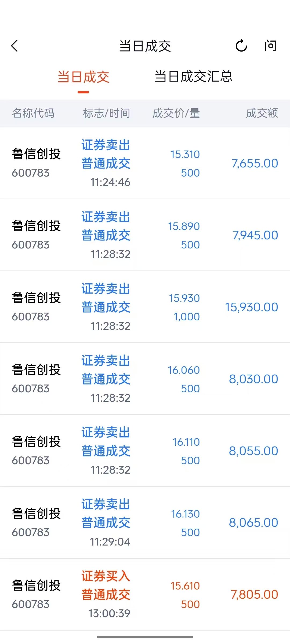Screen dimensions: 290x644
Task: Tap the 7,805.00 buy amount
Action: click(254, 595)
